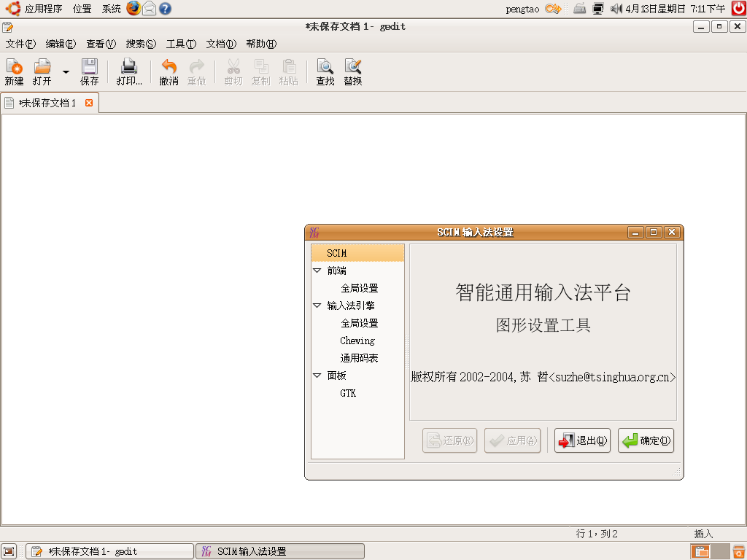Select the Chewing engine entry
The width and height of the screenshot is (747, 560).
357,341
